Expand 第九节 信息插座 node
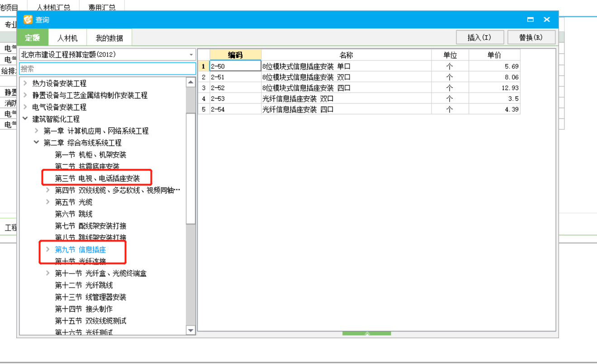597x364 pixels. (x=48, y=249)
